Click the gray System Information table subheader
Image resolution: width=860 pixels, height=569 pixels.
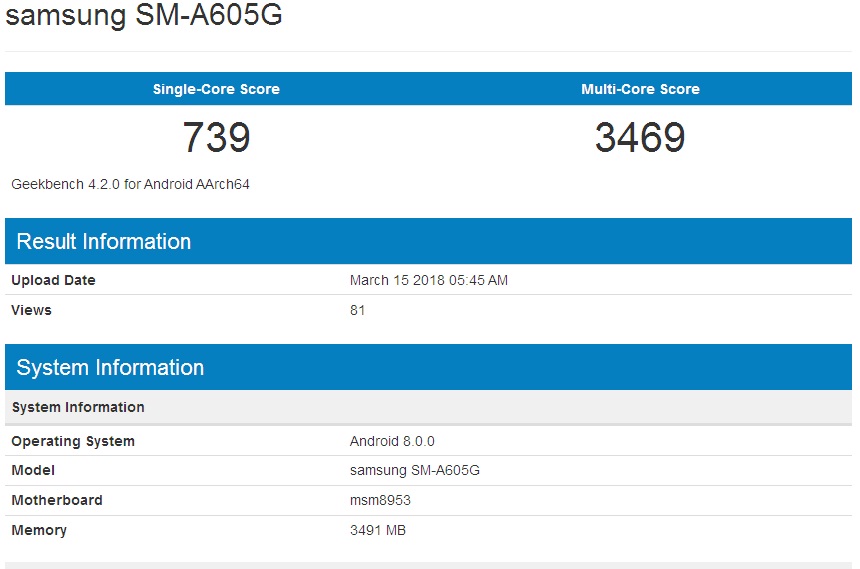pyautogui.click(x=78, y=407)
